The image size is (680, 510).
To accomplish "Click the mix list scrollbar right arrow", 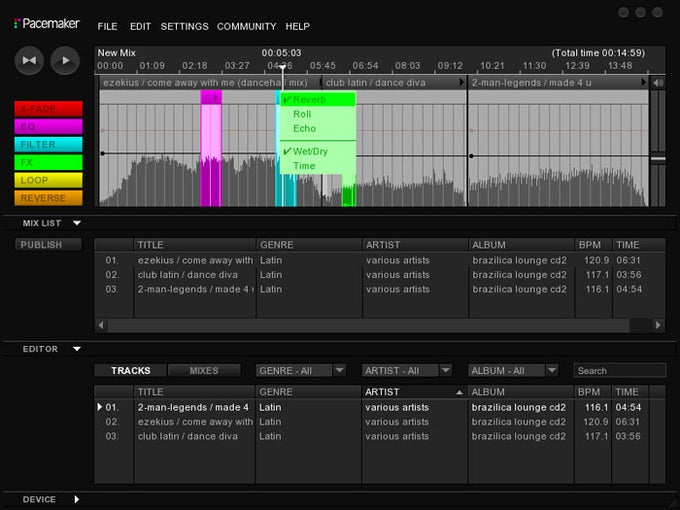I will (x=658, y=325).
